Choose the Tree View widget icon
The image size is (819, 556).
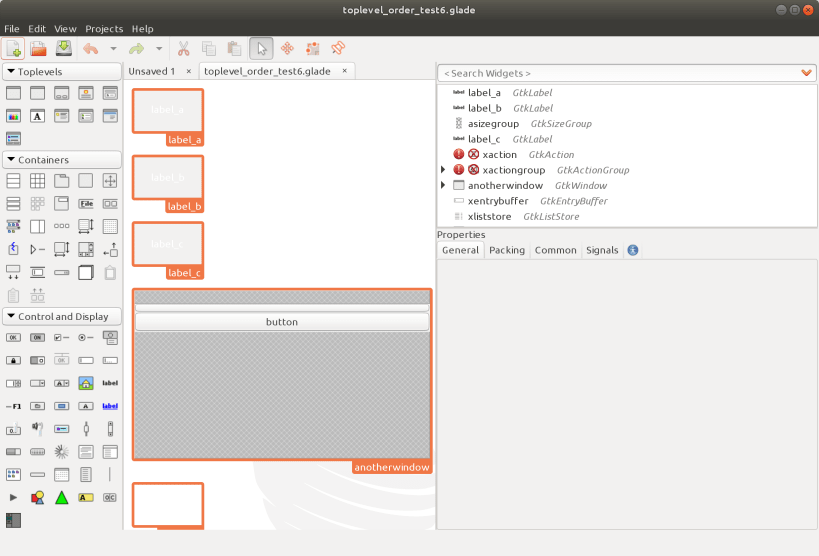coord(110,451)
